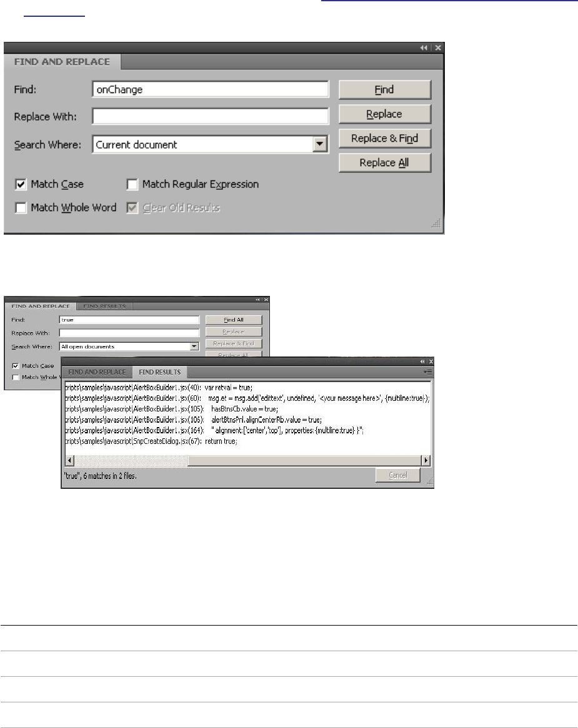
Task: Enable Match Whole Word in the large panel
Action: [x=21, y=207]
